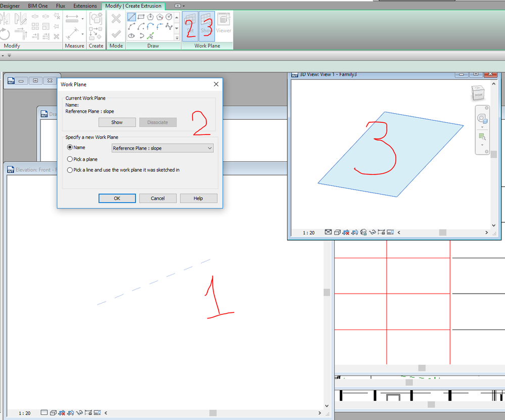Select the Inscribed Polygon draw tool

[x=150, y=17]
